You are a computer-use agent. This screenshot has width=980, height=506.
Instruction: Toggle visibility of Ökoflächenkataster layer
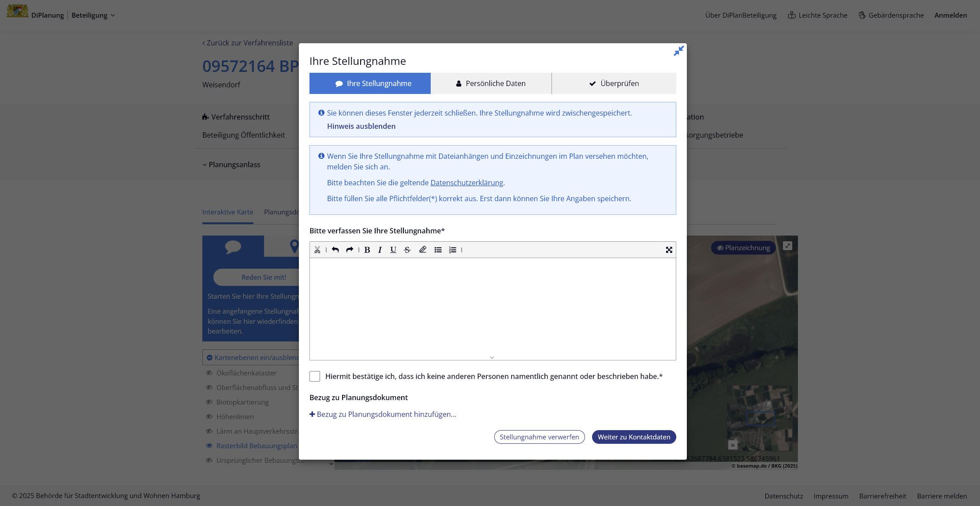point(209,373)
